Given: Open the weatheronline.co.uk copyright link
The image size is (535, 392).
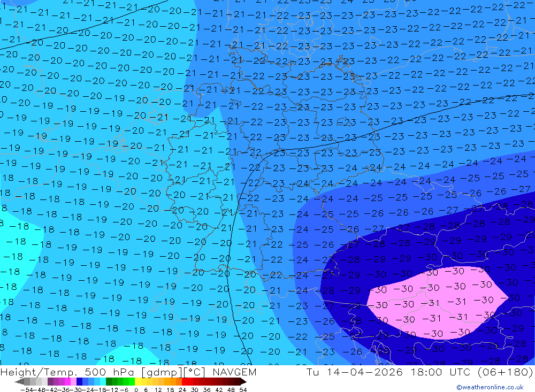Looking at the screenshot, I should (490, 387).
